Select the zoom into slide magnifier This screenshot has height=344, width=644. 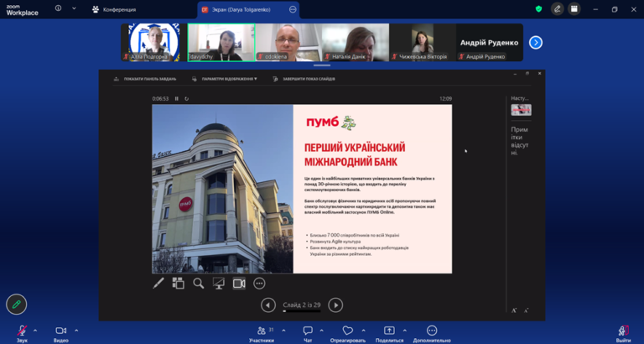(199, 284)
